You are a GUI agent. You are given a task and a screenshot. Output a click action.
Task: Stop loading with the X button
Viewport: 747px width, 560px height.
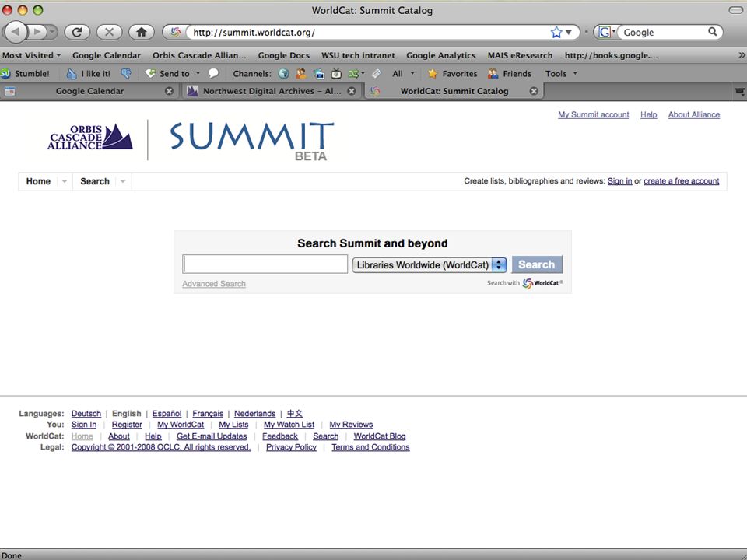109,32
